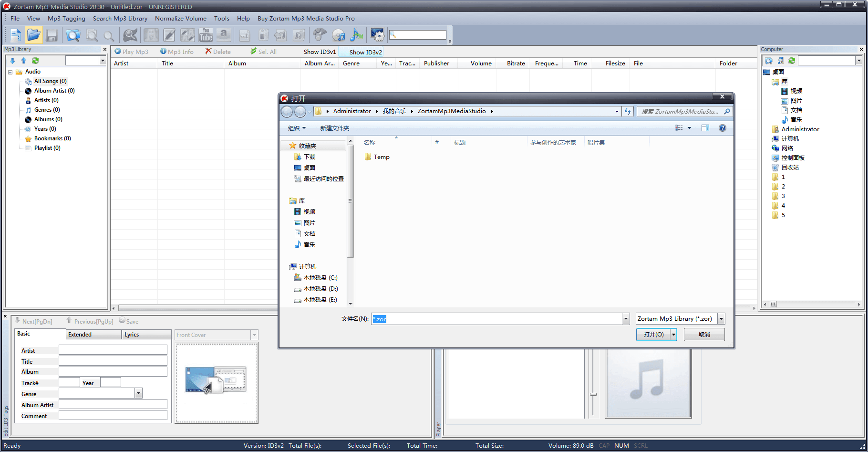Click the Delete button in the list toolbar
This screenshot has height=452, width=868.
[218, 52]
